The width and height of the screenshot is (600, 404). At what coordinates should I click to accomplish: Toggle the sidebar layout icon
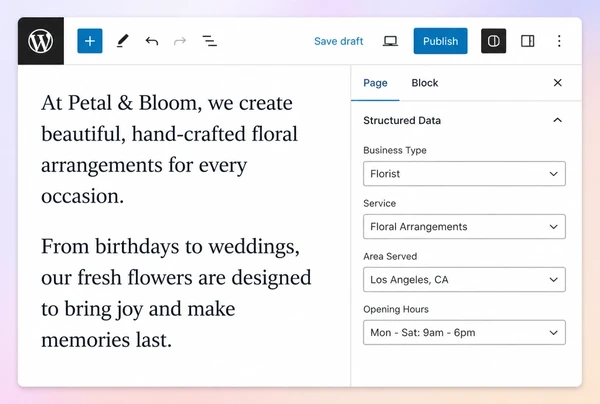pos(528,41)
